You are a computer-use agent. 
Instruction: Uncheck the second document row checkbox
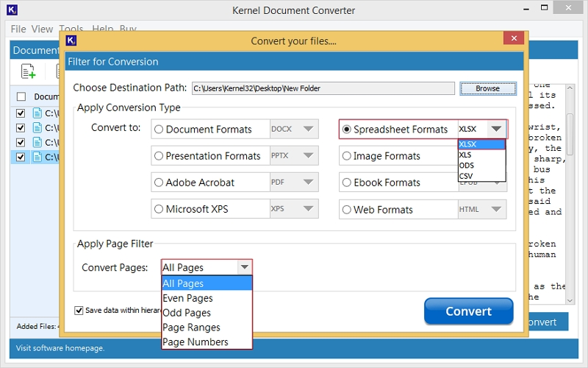[21, 127]
